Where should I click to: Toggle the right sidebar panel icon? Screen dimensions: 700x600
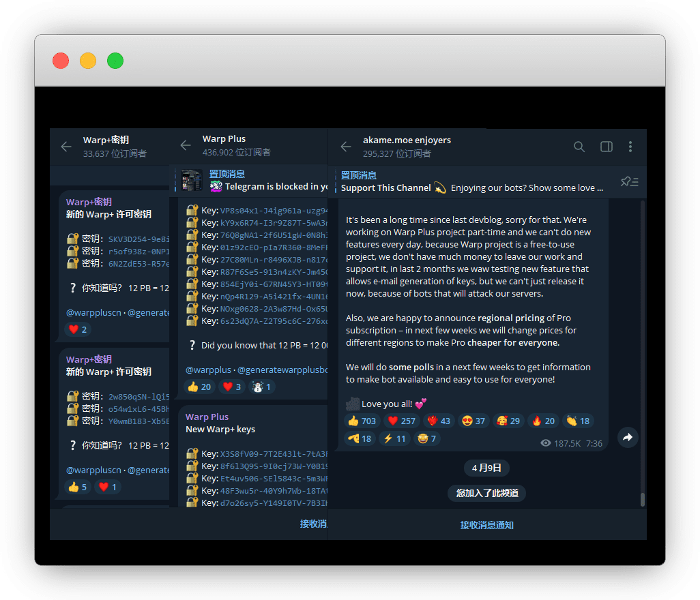pyautogui.click(x=606, y=147)
